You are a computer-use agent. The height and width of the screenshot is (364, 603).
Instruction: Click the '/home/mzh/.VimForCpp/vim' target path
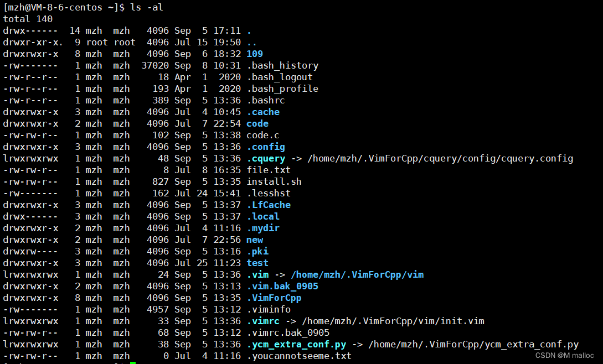click(357, 274)
